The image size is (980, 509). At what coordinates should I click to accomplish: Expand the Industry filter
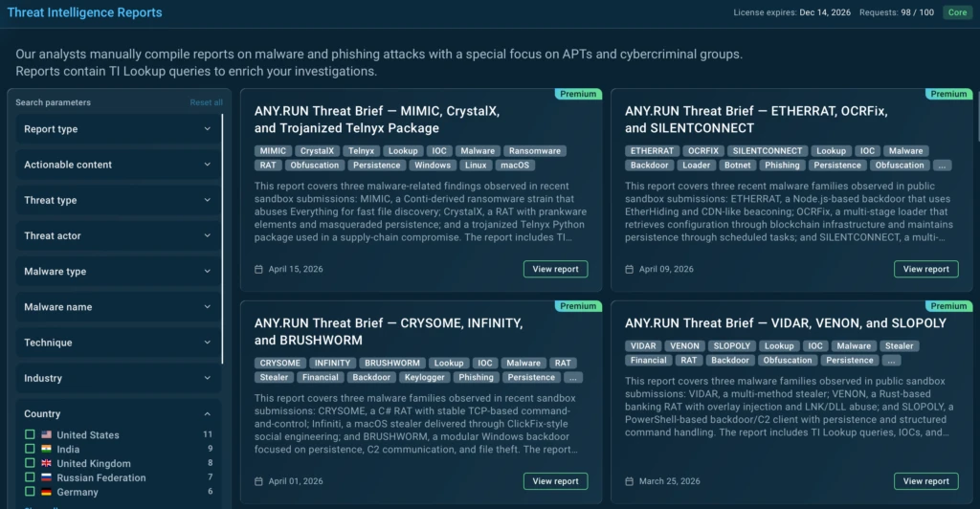(118, 379)
